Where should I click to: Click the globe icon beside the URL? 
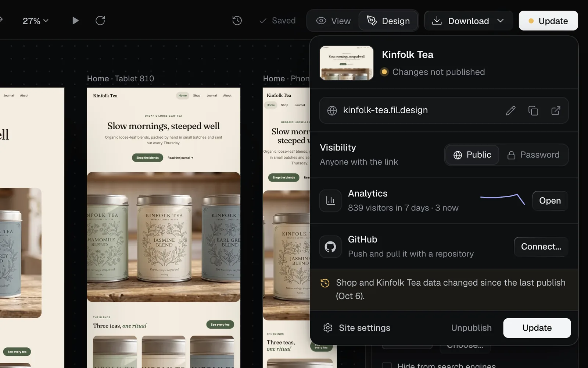[332, 110]
